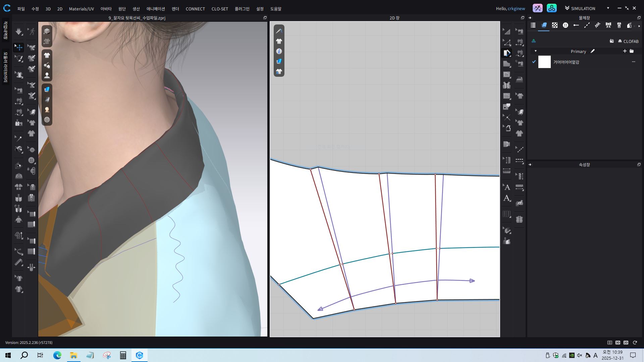This screenshot has width=644, height=362.
Task: Expand more object browser tabs with the right arrow
Action: click(639, 26)
